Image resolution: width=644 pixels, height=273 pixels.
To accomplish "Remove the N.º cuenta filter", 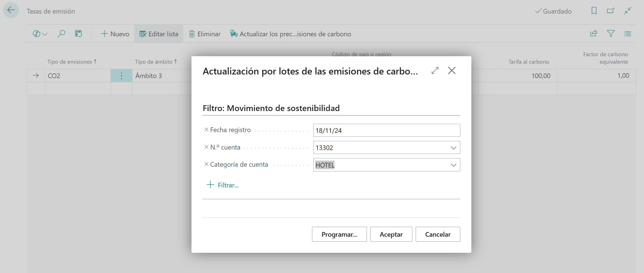I will tap(206, 147).
